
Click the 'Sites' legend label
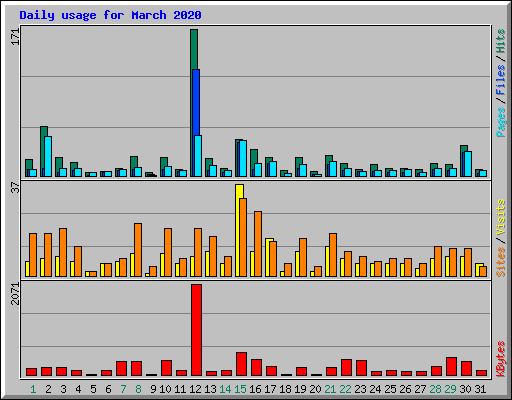tap(501, 262)
